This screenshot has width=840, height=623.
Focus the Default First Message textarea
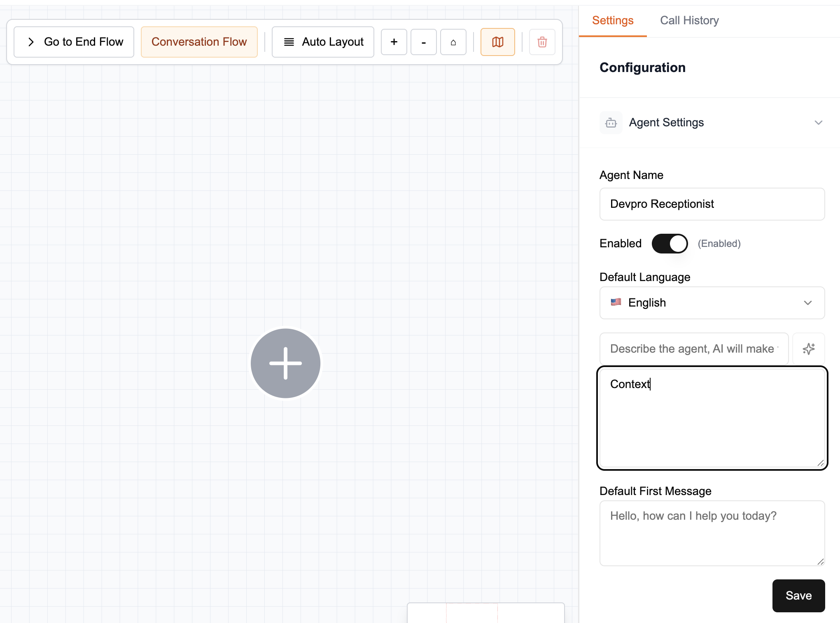pyautogui.click(x=712, y=533)
